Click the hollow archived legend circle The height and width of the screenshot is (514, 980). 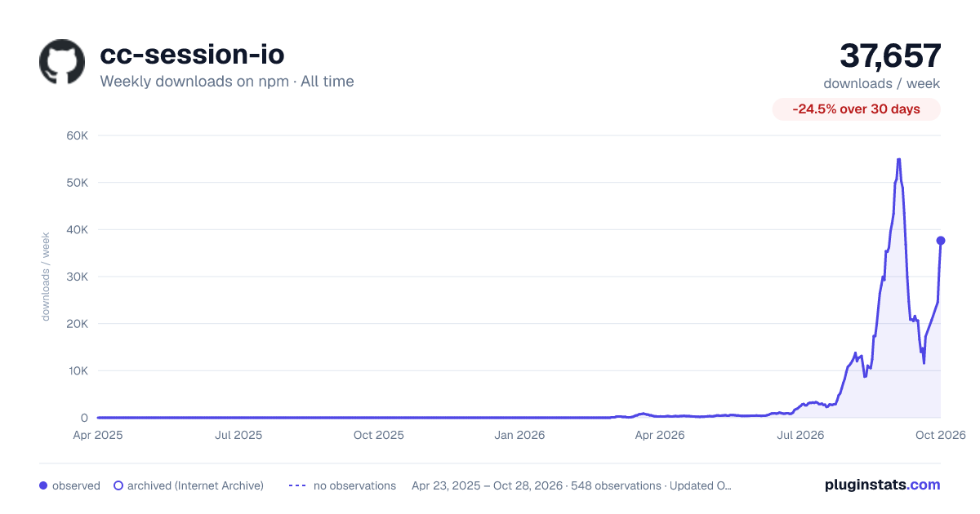[118, 485]
